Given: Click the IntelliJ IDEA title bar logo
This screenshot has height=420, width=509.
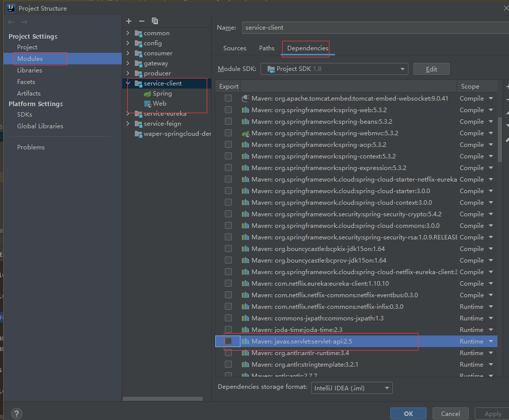Looking at the screenshot, I should (x=11, y=8).
